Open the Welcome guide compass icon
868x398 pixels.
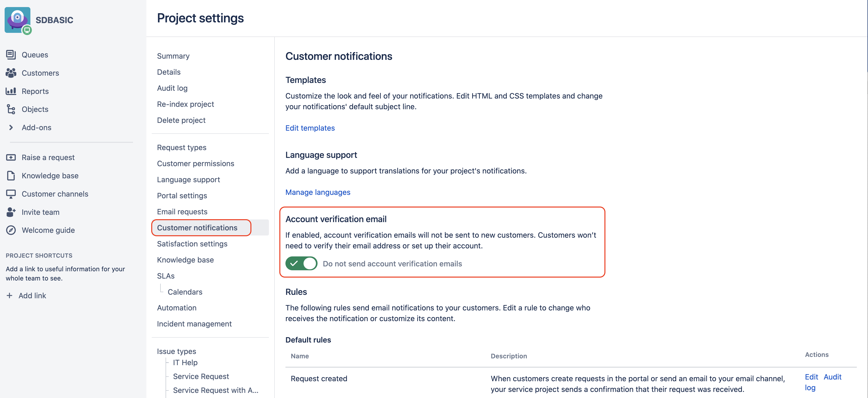(11, 230)
